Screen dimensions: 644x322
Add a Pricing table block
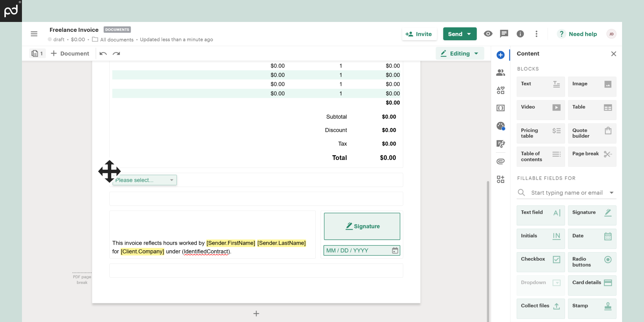[x=541, y=133]
